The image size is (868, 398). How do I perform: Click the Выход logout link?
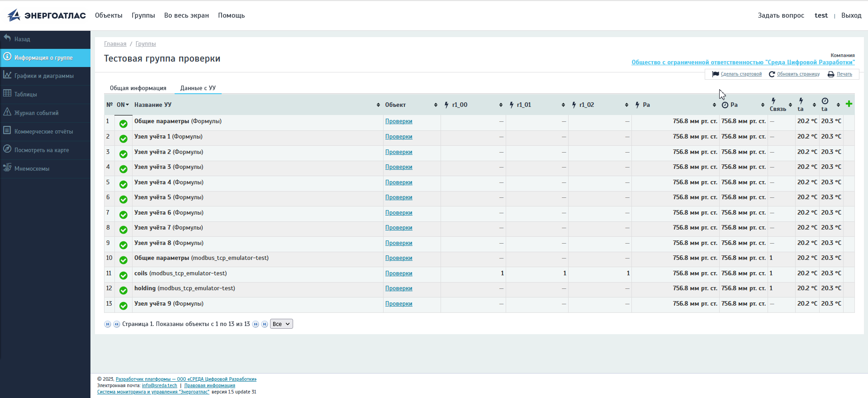click(x=851, y=15)
